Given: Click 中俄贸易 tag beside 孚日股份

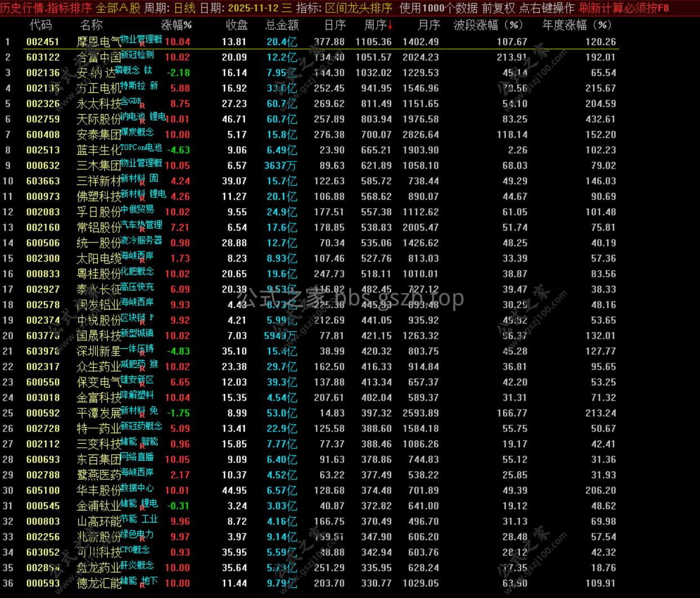Looking at the screenshot, I should 137,209.
